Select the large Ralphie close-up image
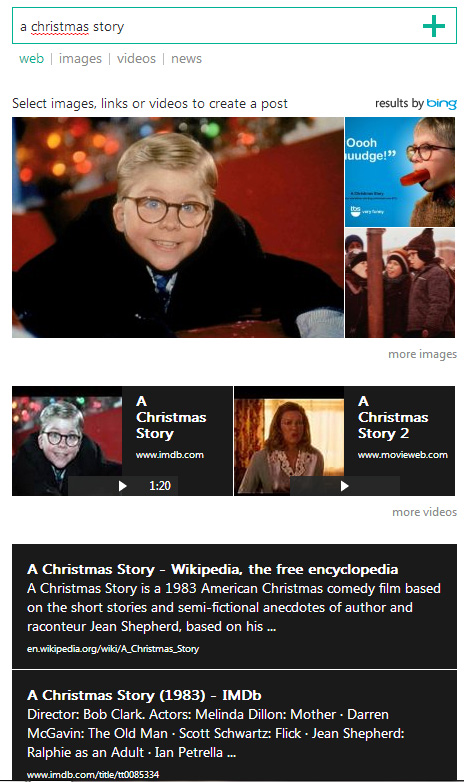The width and height of the screenshot is (464, 782). click(178, 227)
